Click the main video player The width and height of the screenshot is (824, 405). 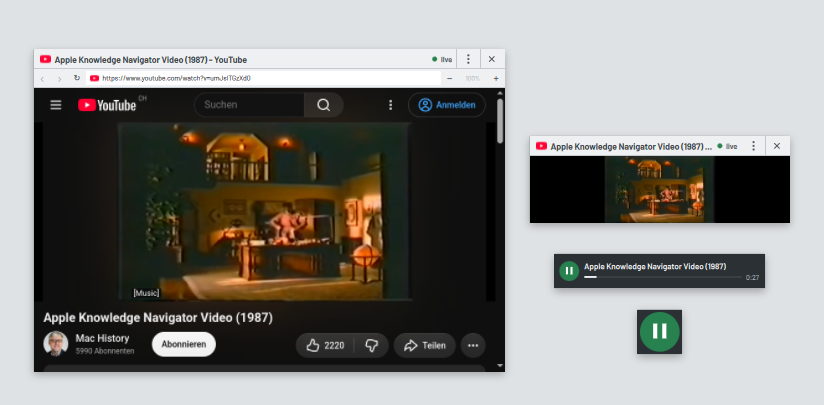[x=265, y=211]
